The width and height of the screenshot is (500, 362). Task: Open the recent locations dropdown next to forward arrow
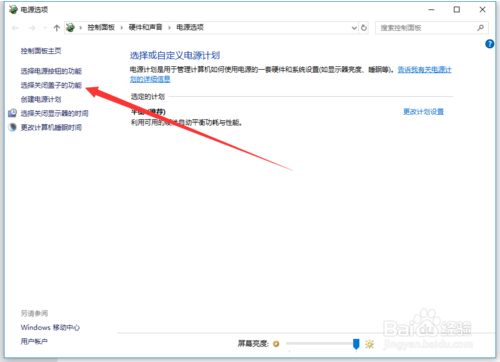(x=45, y=28)
